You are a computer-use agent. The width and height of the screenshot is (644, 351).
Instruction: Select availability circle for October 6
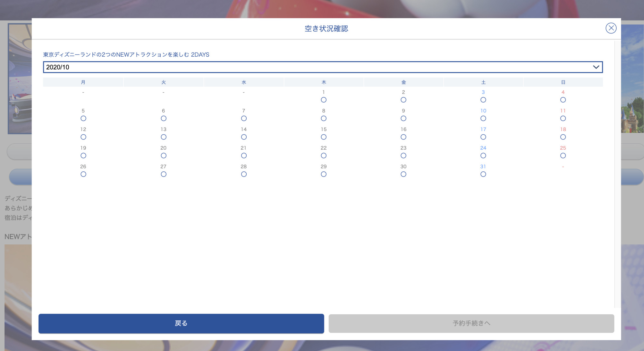coord(164,119)
